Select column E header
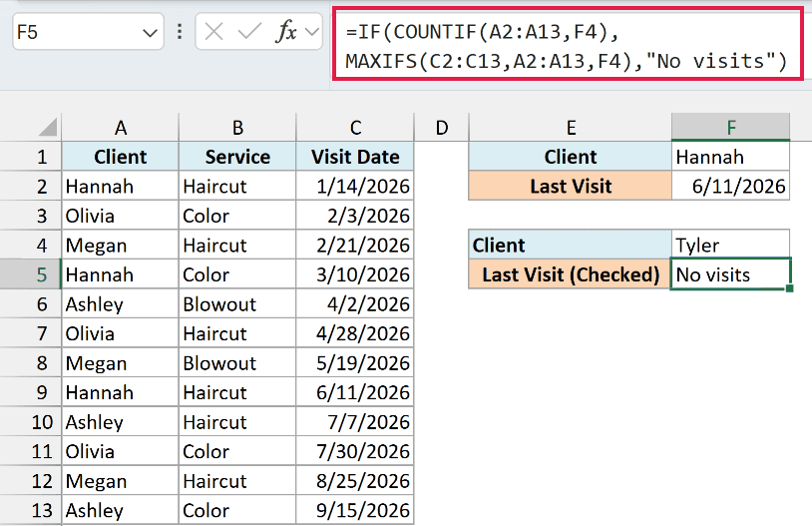 (571, 128)
